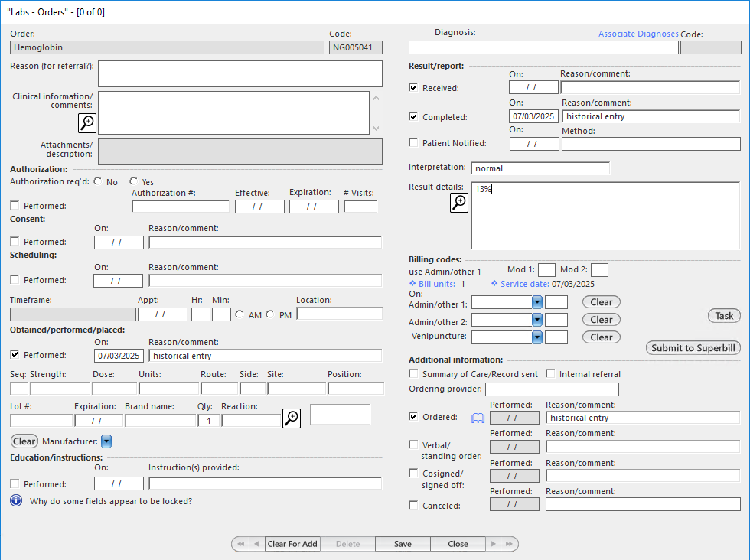Clear the Admin/other 1 billing code
This screenshot has height=560, width=750.
point(602,302)
